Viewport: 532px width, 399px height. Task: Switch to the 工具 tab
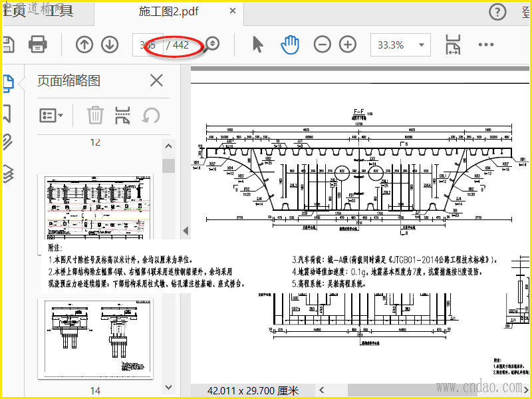coord(58,11)
